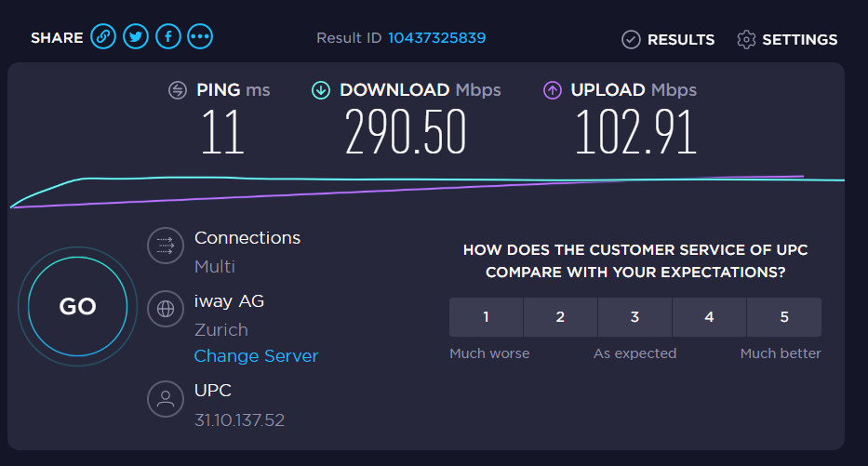Click the share link icon
The height and width of the screenshot is (466, 868).
[103, 37]
